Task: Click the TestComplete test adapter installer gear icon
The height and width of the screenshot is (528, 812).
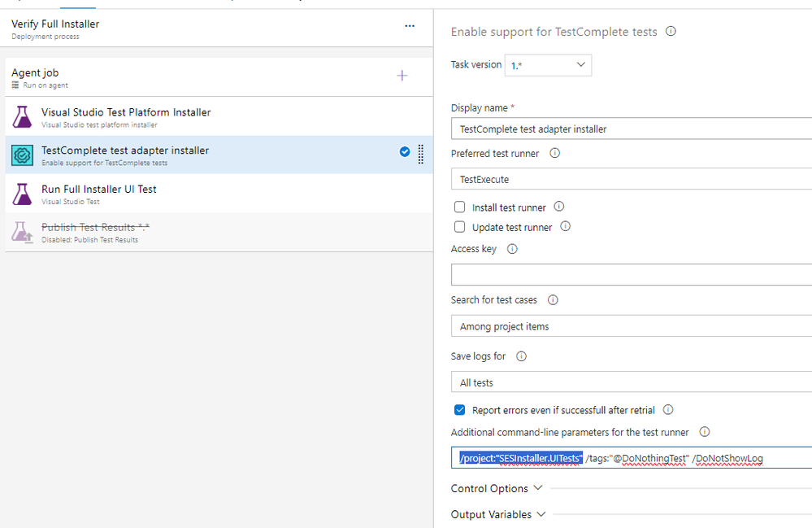Action: click(x=22, y=155)
